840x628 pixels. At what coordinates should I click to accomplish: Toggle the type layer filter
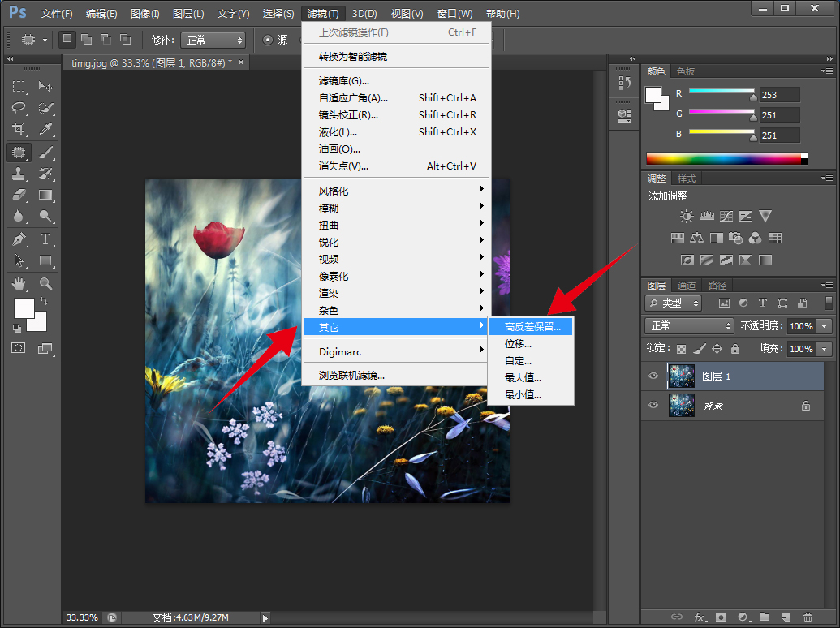click(763, 303)
